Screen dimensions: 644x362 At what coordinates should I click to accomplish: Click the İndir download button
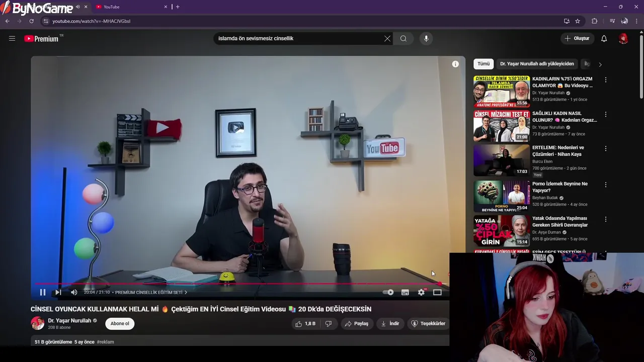(x=390, y=324)
